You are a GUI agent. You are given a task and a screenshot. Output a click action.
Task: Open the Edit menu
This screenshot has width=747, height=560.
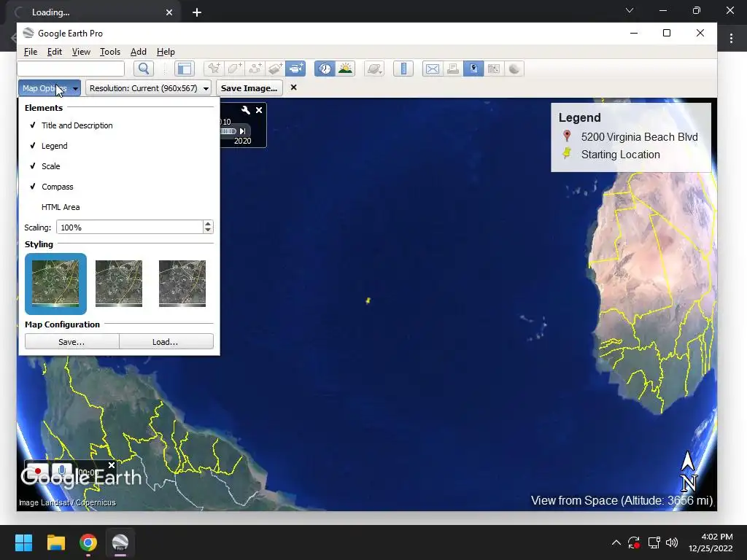(54, 52)
